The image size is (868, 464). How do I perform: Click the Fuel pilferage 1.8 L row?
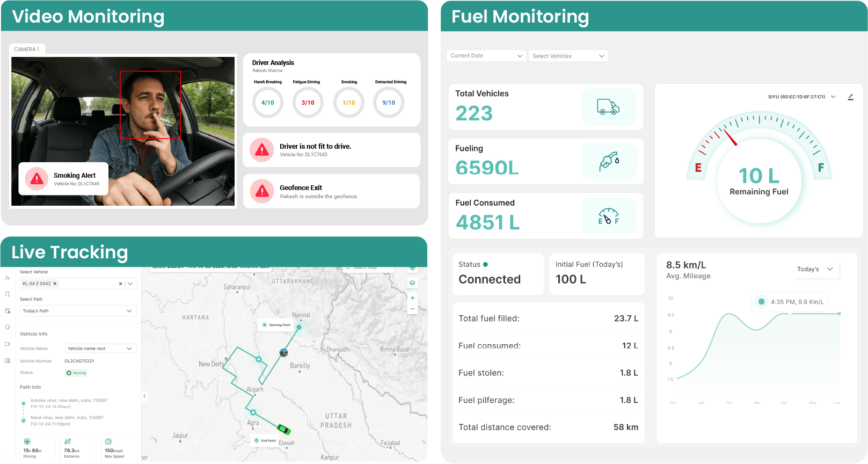click(x=548, y=400)
